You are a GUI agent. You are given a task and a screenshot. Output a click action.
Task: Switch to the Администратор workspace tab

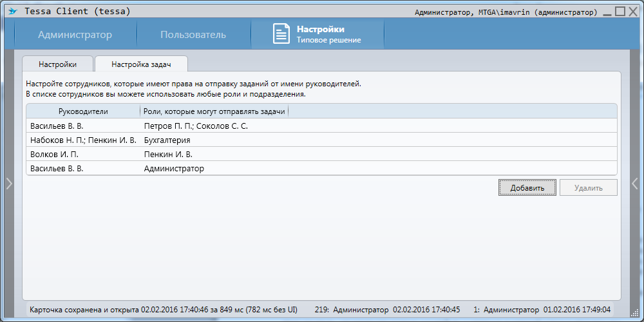75,35
